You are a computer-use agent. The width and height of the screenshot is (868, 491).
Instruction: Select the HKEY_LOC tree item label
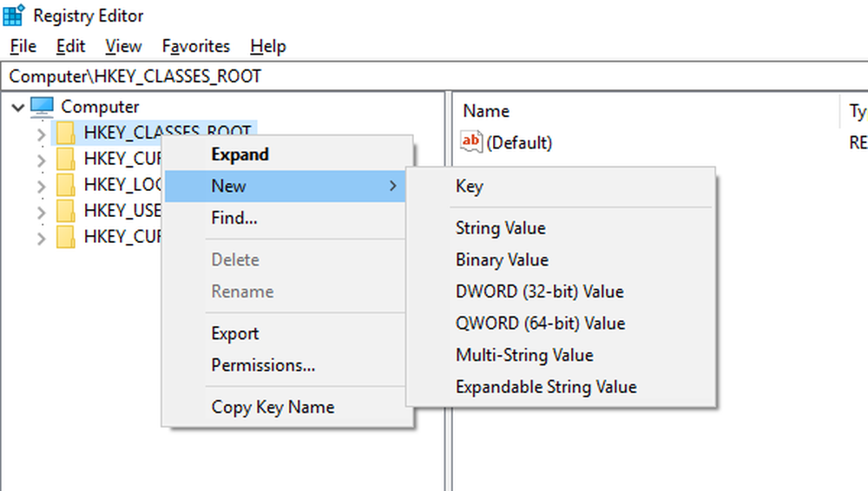point(122,184)
